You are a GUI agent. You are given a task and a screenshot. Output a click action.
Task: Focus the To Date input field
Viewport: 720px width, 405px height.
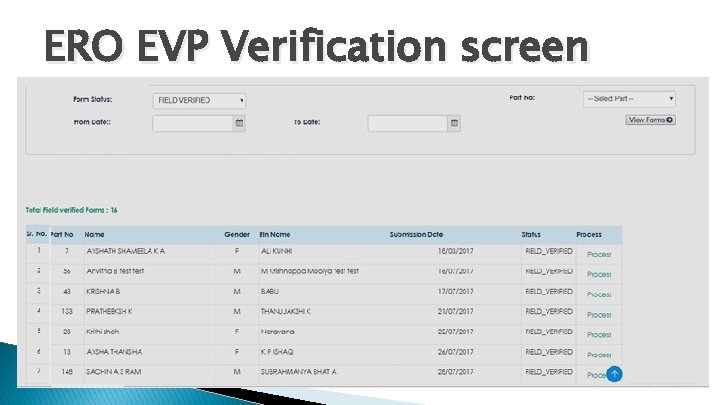[x=408, y=123]
